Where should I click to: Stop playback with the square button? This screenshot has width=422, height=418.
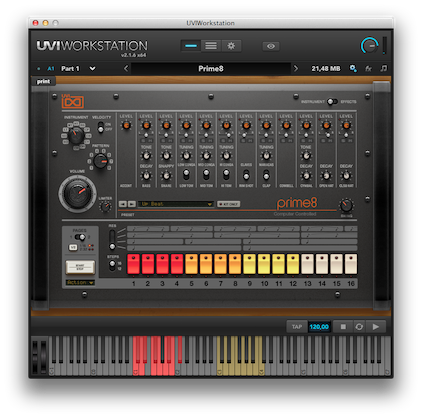343,327
